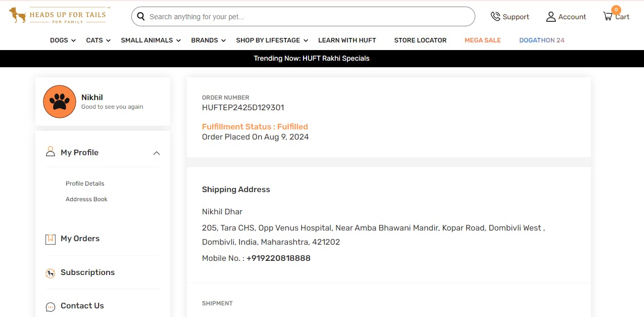Viewport: 644px width, 317px height.
Task: Open the Address Book link
Action: 86,199
